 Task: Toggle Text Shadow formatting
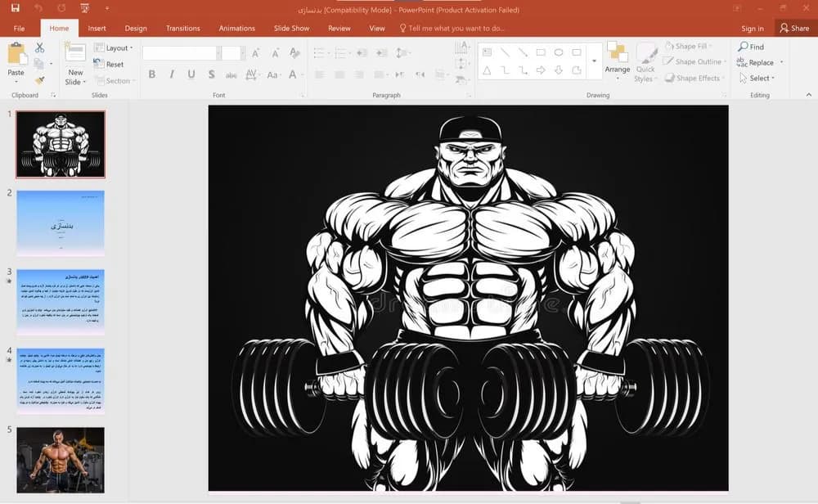[x=211, y=74]
